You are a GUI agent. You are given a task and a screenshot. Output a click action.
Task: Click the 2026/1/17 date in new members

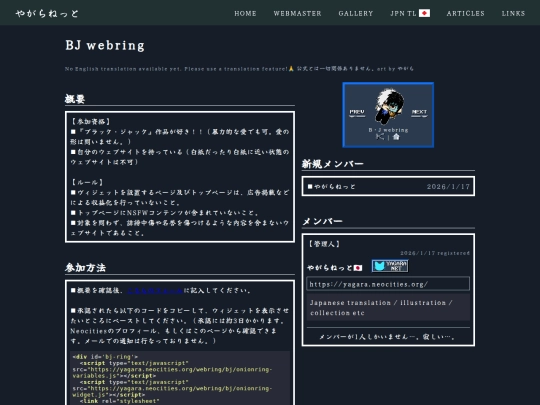point(448,187)
